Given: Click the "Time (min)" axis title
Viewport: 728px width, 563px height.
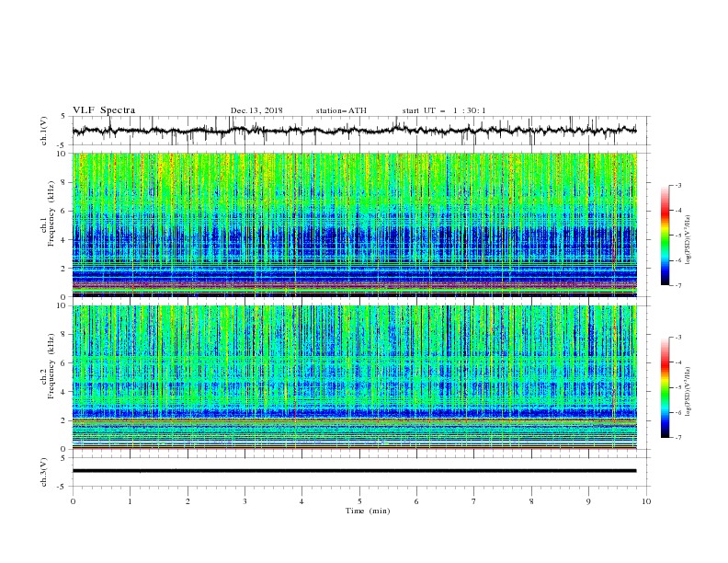Looking at the screenshot, I should [x=368, y=511].
